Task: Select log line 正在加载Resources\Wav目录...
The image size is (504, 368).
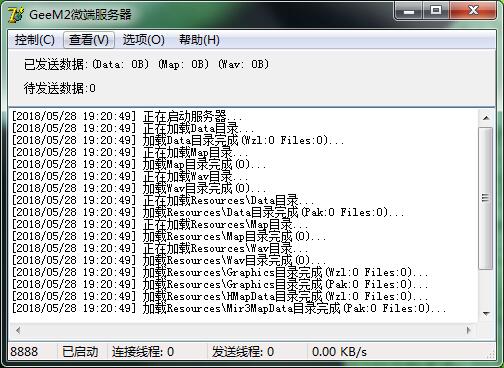Action: point(160,248)
